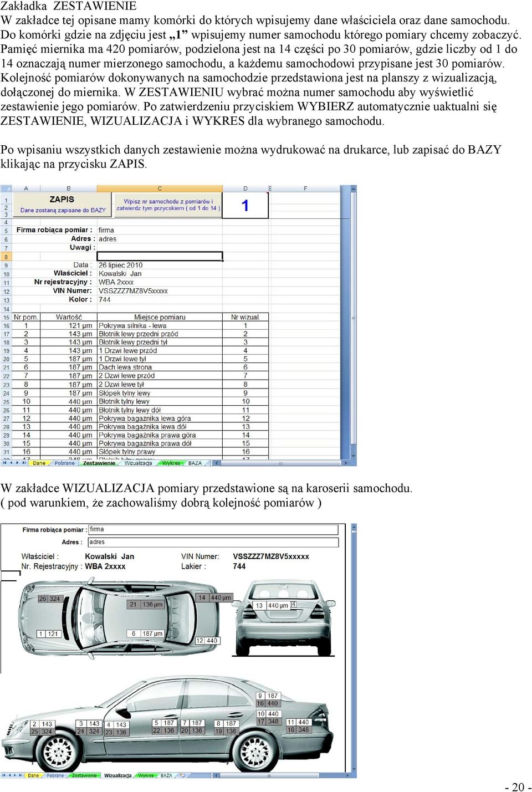
Task: Open the Zestawienie tab in lower spreadsheet
Action: click(x=84, y=775)
